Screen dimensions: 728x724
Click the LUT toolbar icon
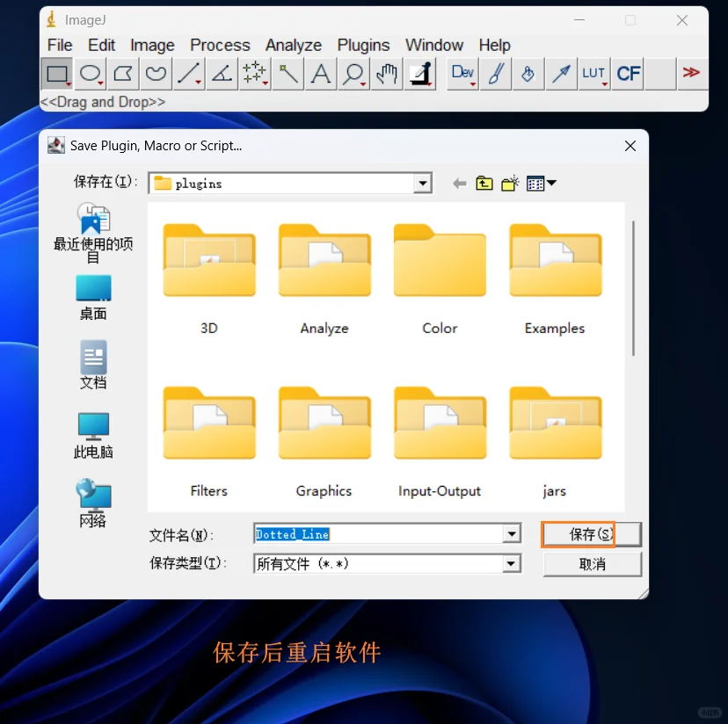click(593, 74)
